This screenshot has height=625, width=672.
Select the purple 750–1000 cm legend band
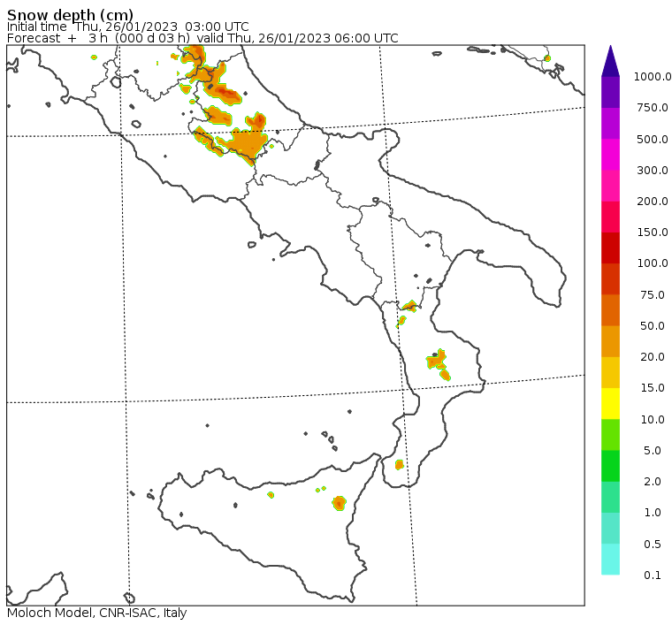pos(610,92)
